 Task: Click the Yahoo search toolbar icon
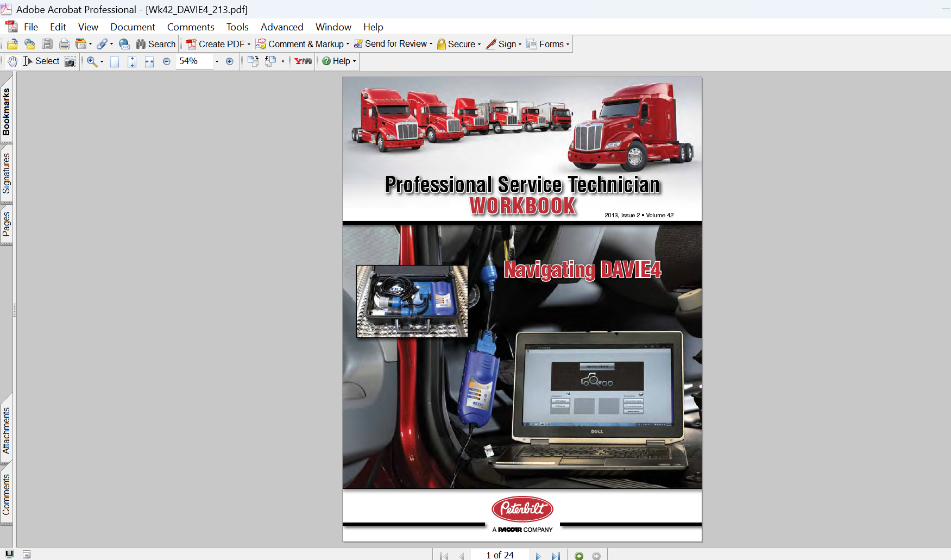click(303, 61)
